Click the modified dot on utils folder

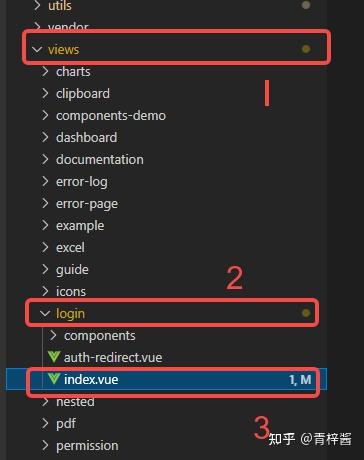(x=306, y=5)
